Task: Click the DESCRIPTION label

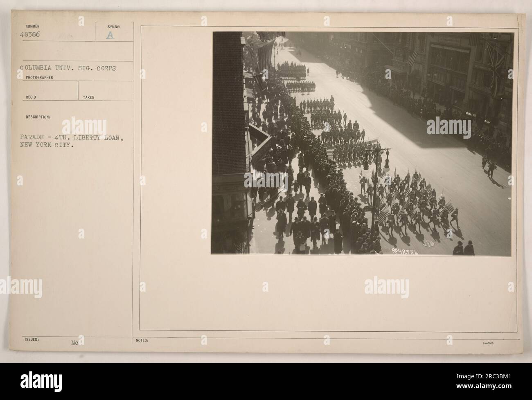Action: tap(38, 117)
